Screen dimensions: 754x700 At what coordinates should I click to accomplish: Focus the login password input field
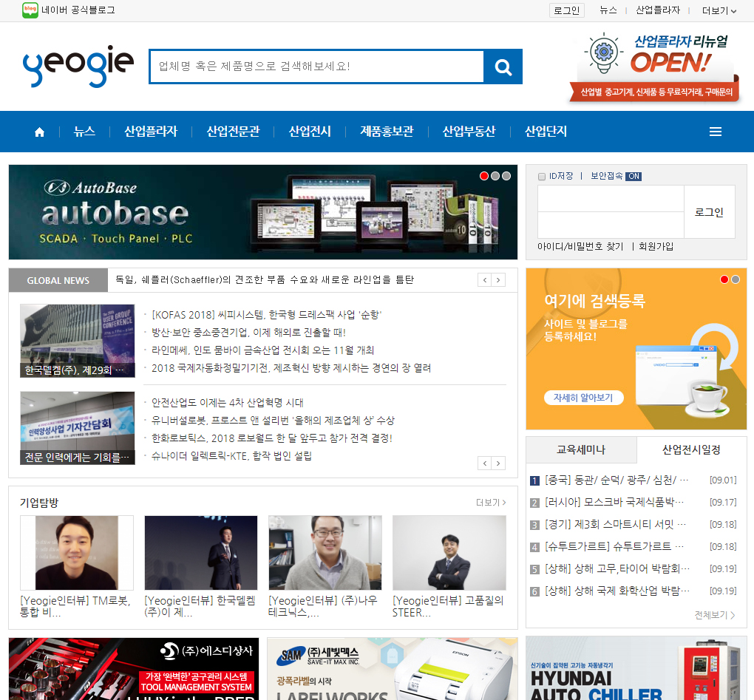pyautogui.click(x=611, y=225)
